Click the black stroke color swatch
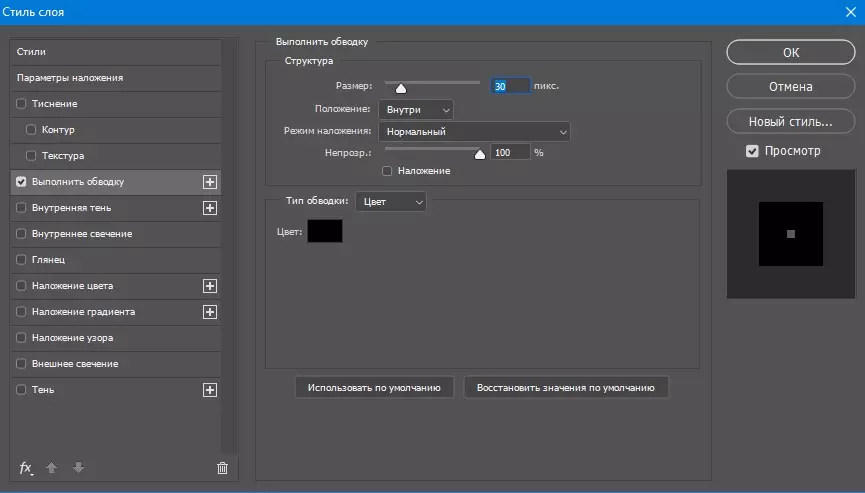Screen dimensions: 865x493 tap(325, 231)
